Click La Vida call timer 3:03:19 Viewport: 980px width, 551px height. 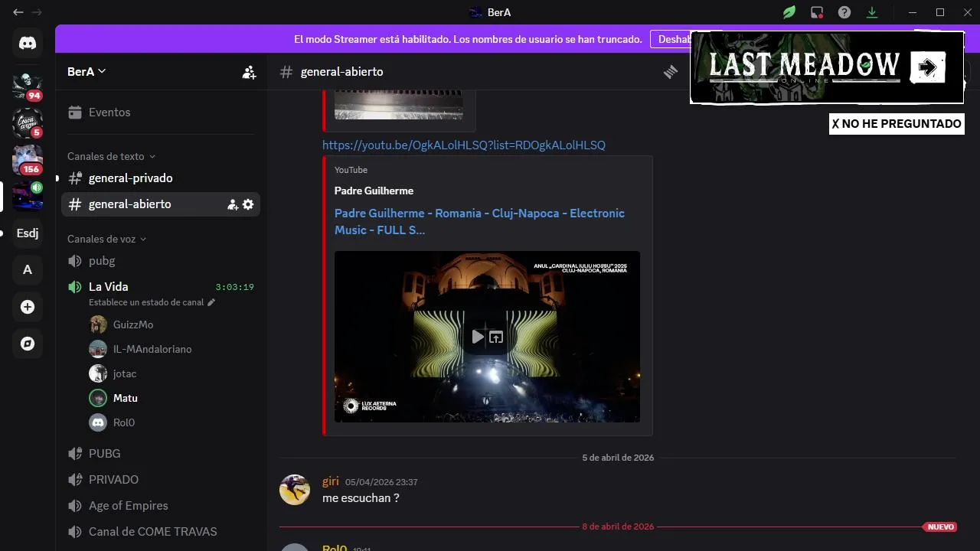click(234, 287)
